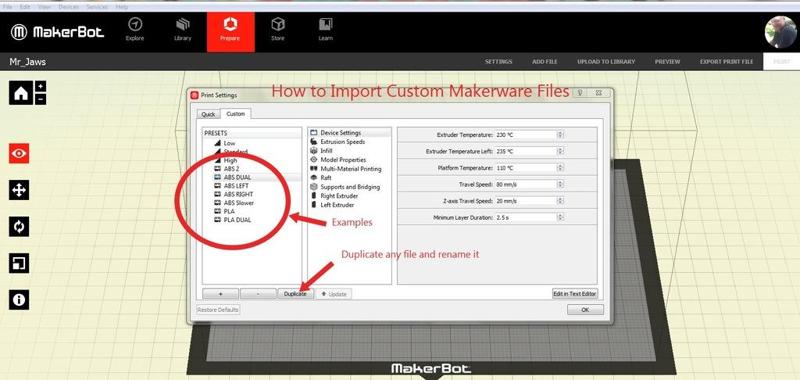Open the Help menu
Viewport: 800px width, 380px height.
coord(121,7)
